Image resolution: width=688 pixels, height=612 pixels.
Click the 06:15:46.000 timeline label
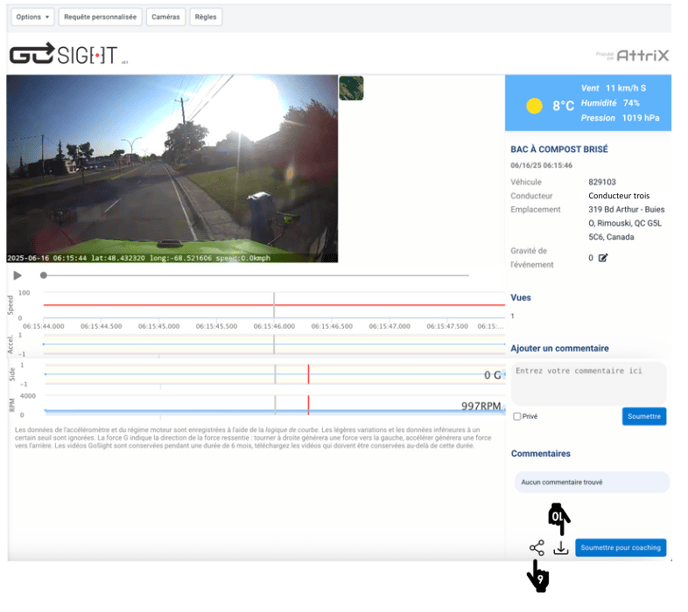(x=274, y=327)
